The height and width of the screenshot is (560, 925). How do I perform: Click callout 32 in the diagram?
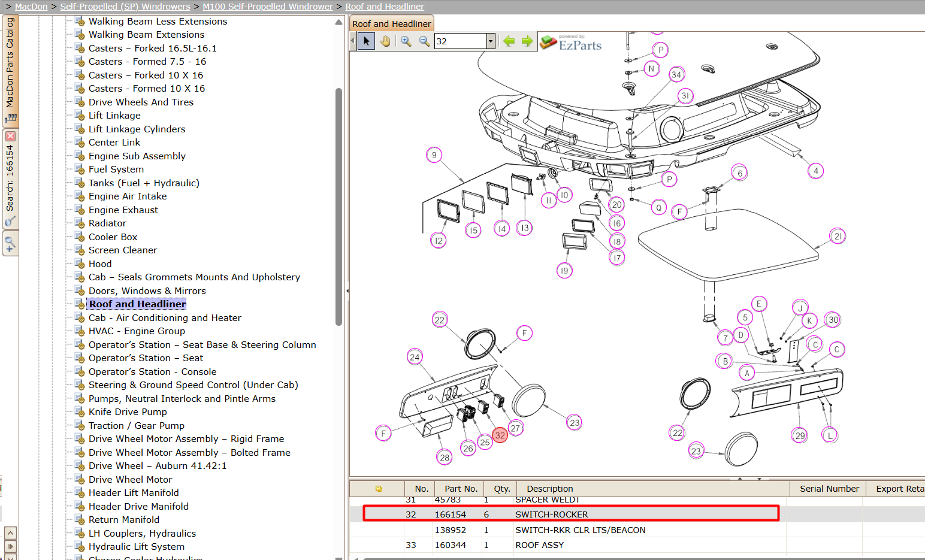(x=500, y=435)
